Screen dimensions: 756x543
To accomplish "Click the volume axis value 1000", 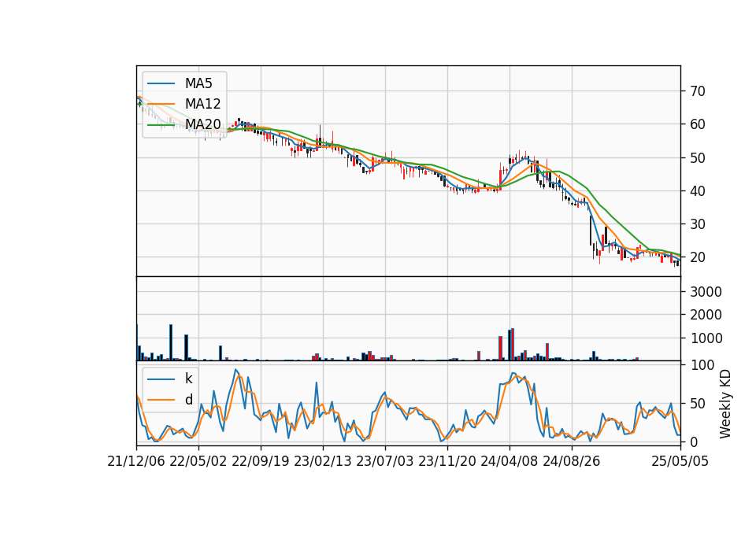I will [706, 338].
